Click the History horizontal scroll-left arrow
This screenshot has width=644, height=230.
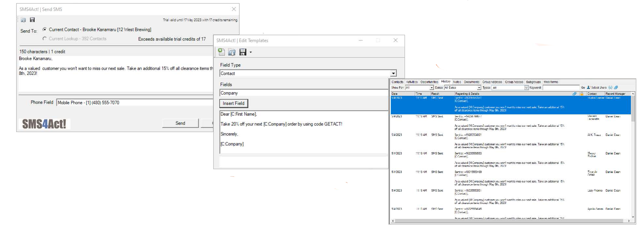click(393, 221)
